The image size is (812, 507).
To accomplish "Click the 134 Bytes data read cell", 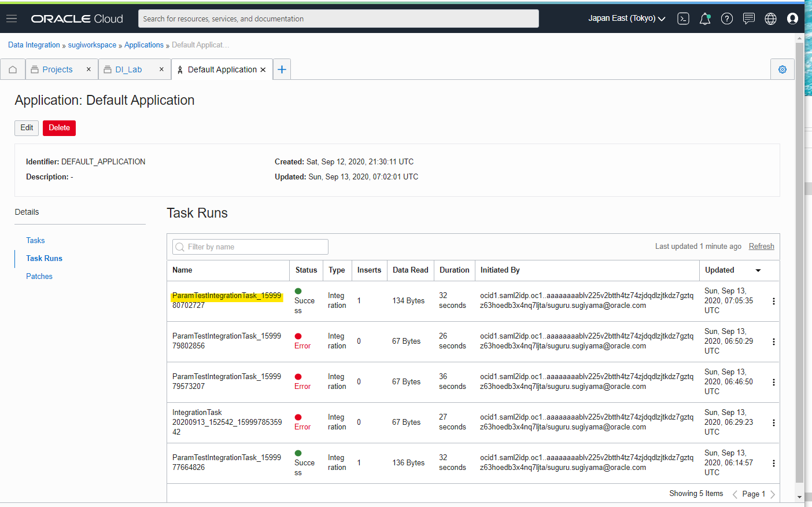I will coord(408,300).
